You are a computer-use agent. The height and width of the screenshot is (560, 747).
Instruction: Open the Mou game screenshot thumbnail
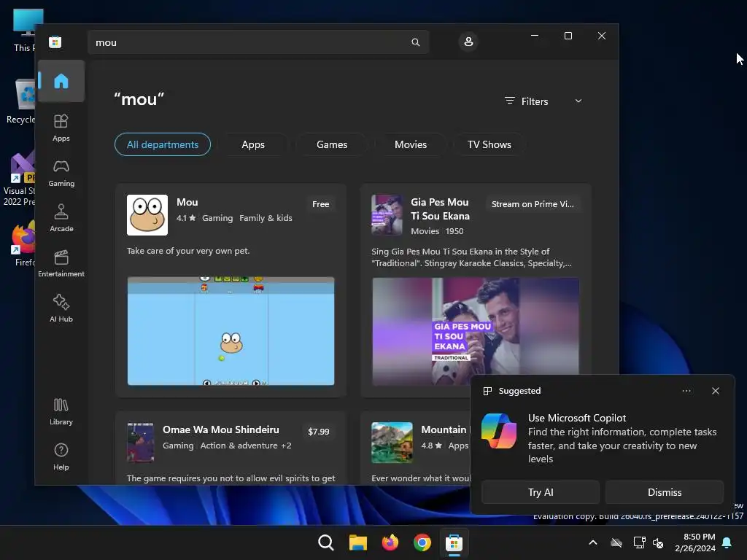(x=231, y=331)
